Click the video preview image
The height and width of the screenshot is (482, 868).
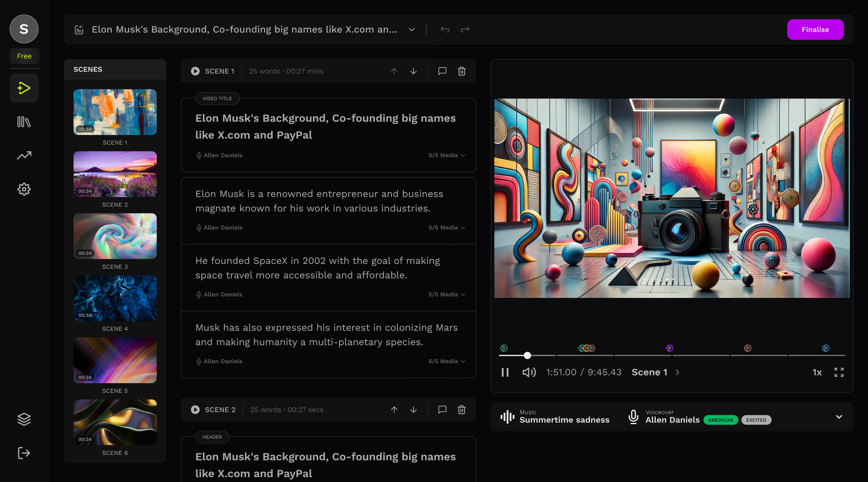(672, 198)
